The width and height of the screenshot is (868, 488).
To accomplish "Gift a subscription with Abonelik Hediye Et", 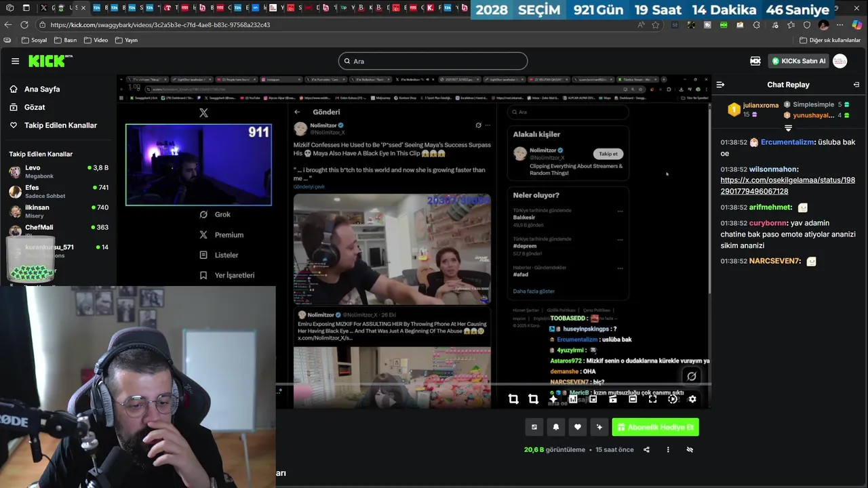I will [655, 427].
